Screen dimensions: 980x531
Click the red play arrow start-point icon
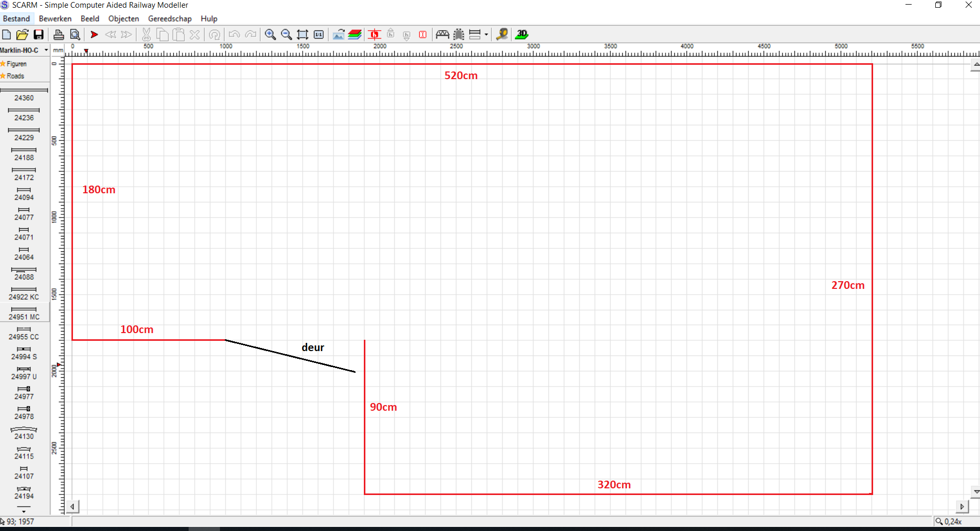click(94, 34)
